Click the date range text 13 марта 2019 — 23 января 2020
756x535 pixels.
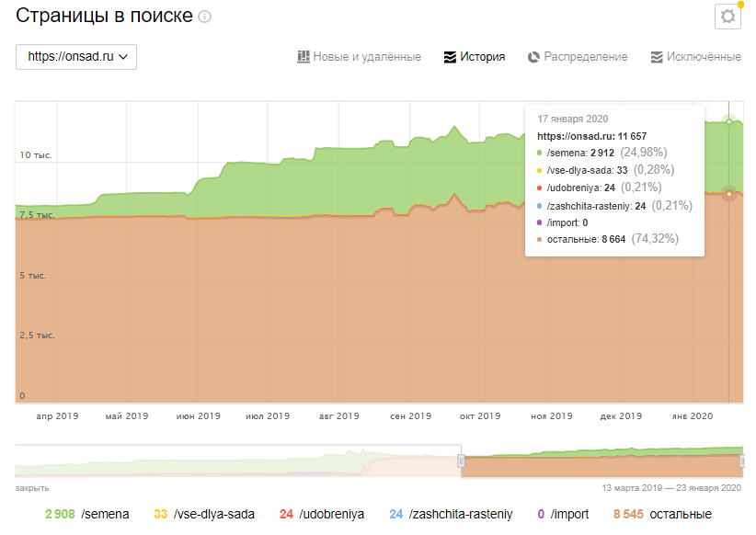coord(671,488)
